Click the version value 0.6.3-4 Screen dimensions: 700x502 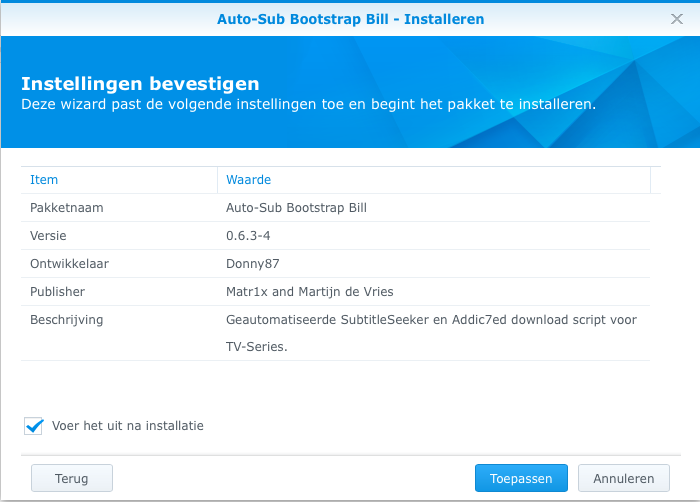[x=248, y=236]
